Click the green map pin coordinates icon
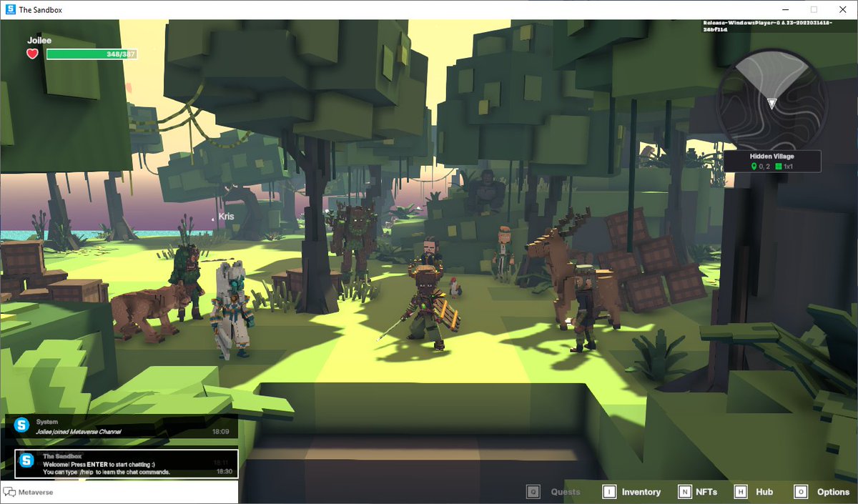The image size is (858, 504). click(x=754, y=167)
